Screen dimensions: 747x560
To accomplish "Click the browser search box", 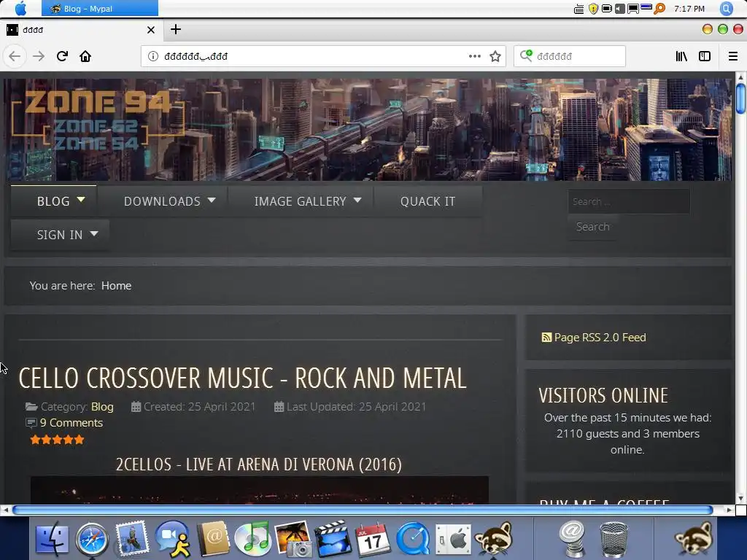I will tap(570, 56).
